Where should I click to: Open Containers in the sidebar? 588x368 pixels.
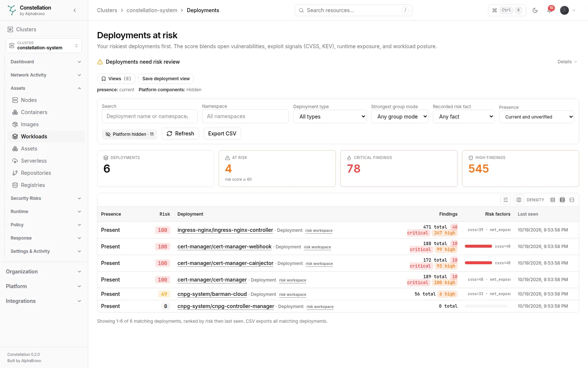[x=46, y=112]
